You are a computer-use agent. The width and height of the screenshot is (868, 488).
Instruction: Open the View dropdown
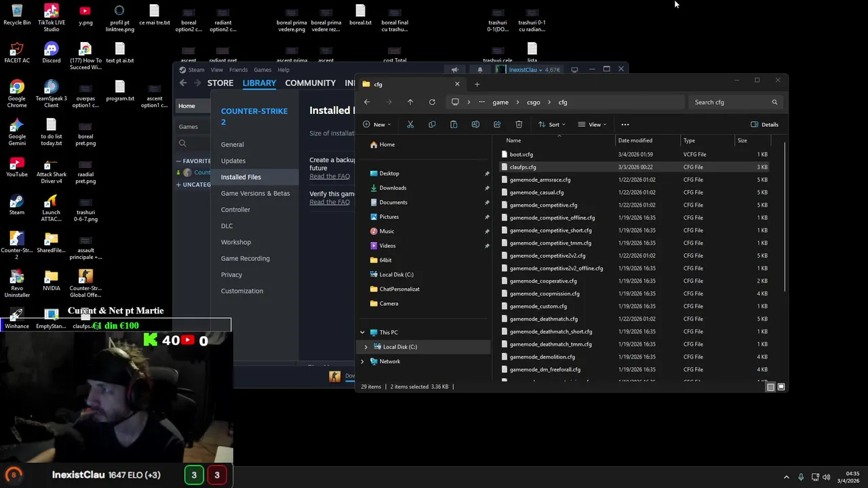(x=592, y=125)
